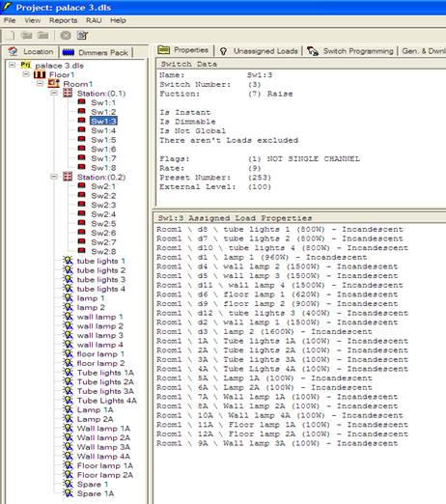Click the lamp icon beside Spare 1A
The width and height of the screenshot is (446, 504).
(x=68, y=493)
